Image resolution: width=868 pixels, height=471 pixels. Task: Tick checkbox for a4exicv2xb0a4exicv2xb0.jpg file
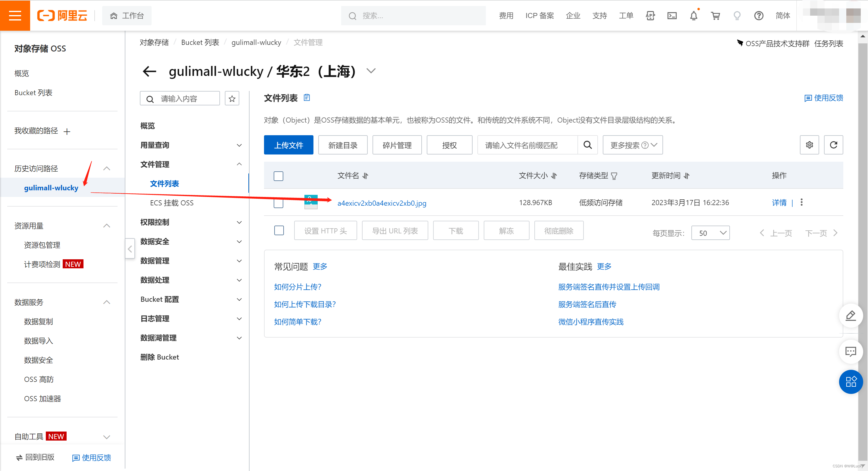(x=278, y=203)
